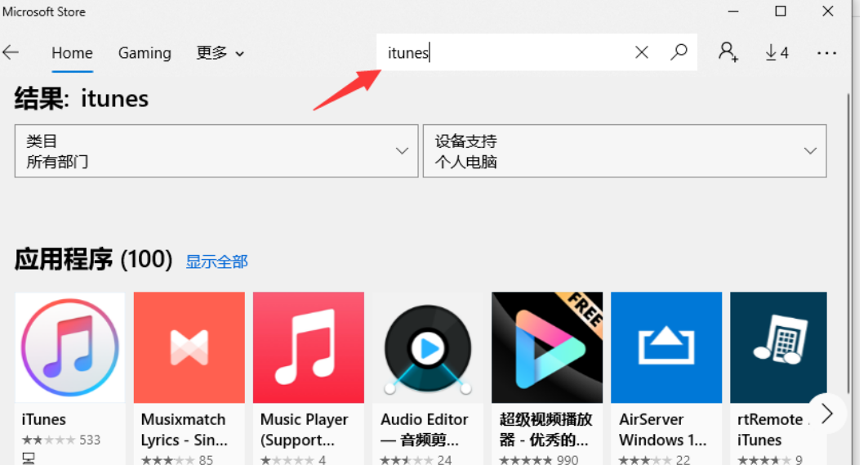Open the downloads and updates icon
This screenshot has height=465, width=868.
(777, 53)
